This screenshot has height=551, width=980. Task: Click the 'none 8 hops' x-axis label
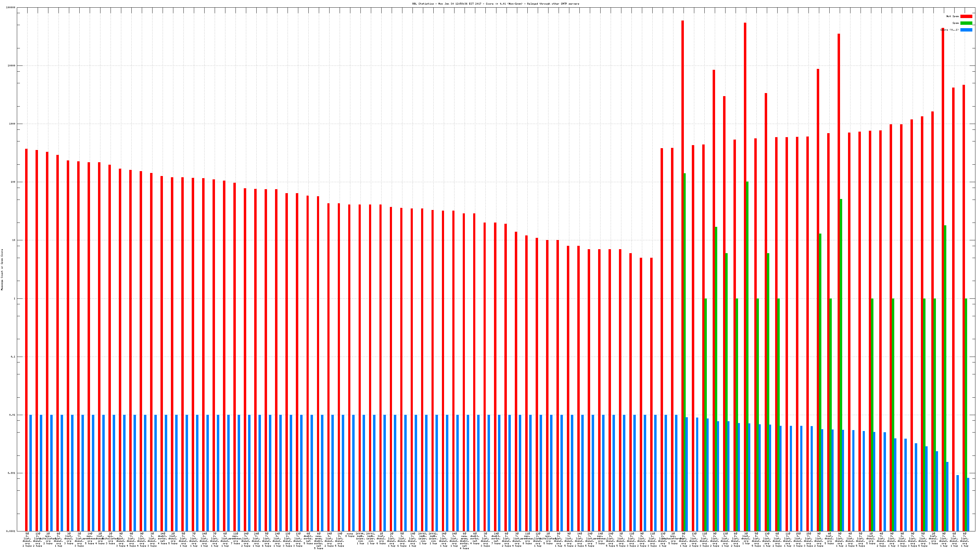(x=350, y=535)
